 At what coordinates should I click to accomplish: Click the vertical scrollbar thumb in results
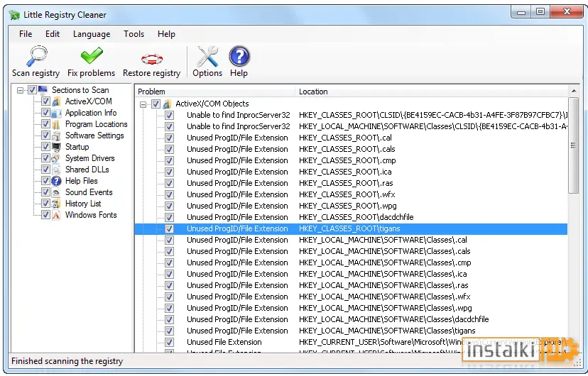coord(573,145)
